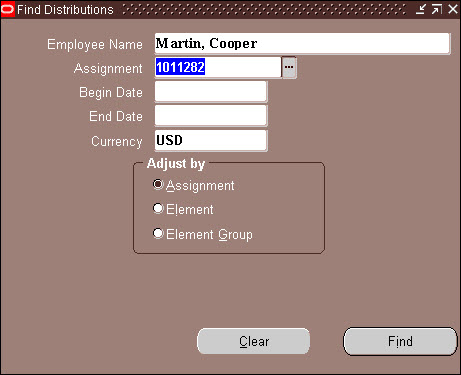
Task: Click the Adjust by group heading
Action: point(176,164)
